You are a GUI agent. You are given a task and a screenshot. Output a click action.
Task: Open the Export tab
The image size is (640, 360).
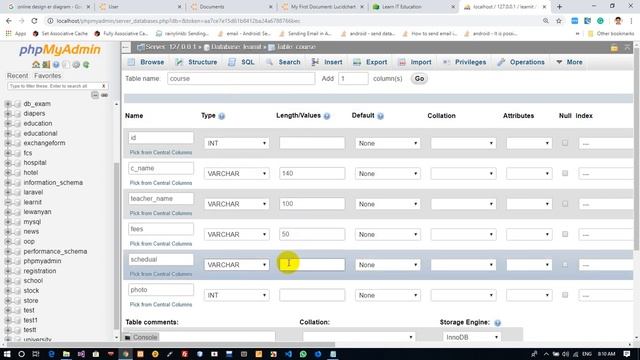click(x=370, y=62)
